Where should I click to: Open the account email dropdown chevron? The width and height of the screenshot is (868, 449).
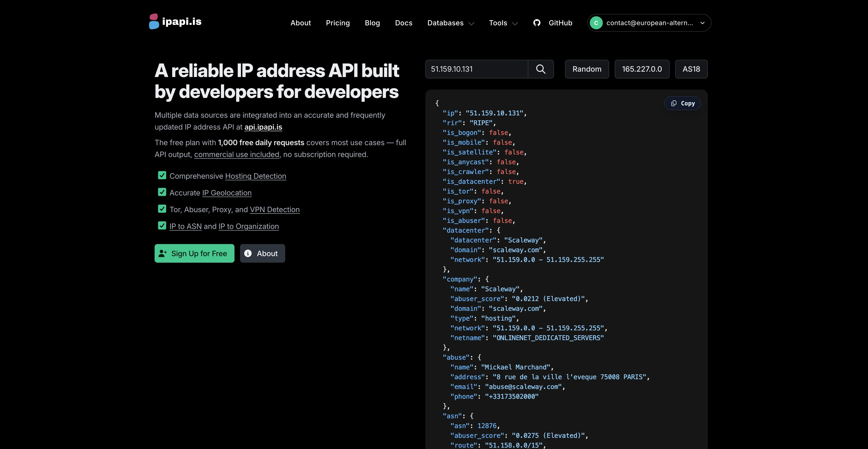[702, 23]
